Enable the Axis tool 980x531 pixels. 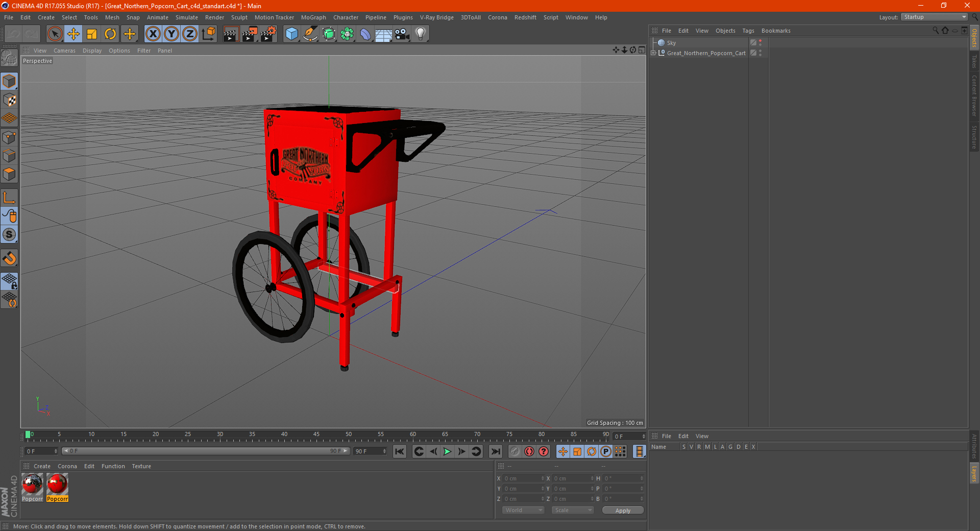tap(9, 198)
